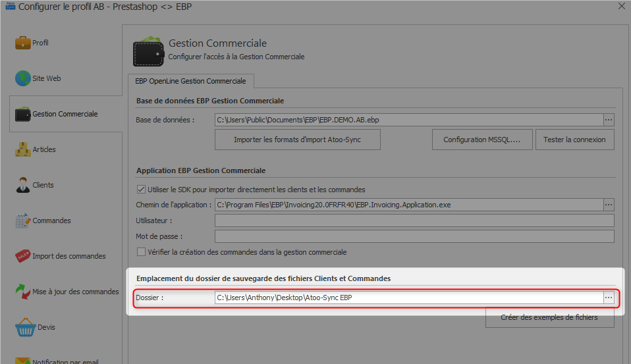Image resolution: width=631 pixels, height=364 pixels.
Task: Open the Commandes calendar icon
Action: coord(23,221)
